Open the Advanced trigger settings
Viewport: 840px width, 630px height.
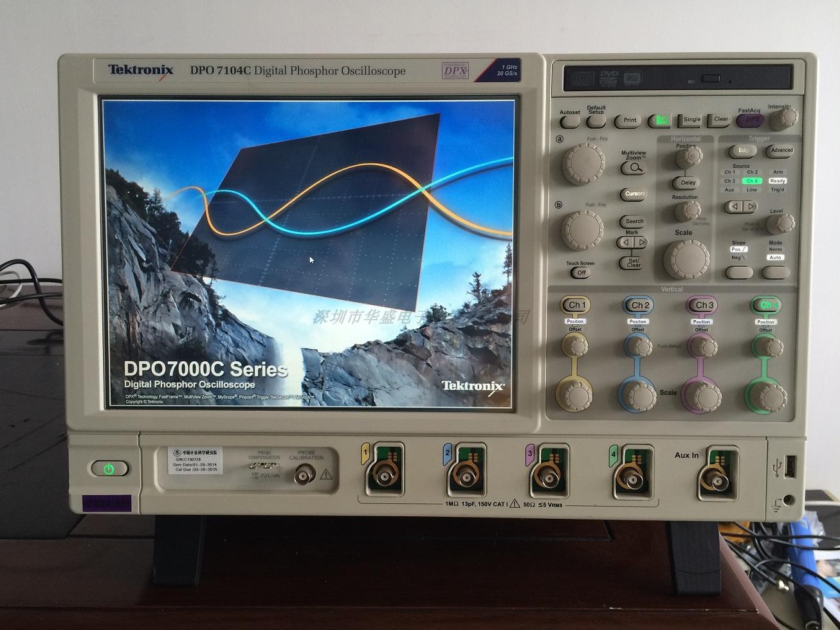(780, 150)
